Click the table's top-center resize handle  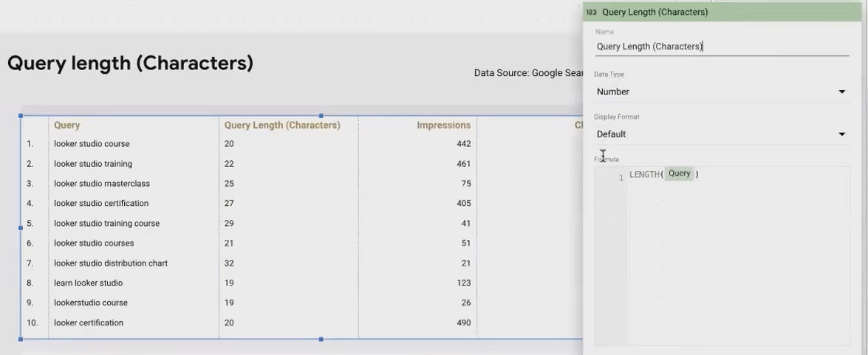pos(321,116)
